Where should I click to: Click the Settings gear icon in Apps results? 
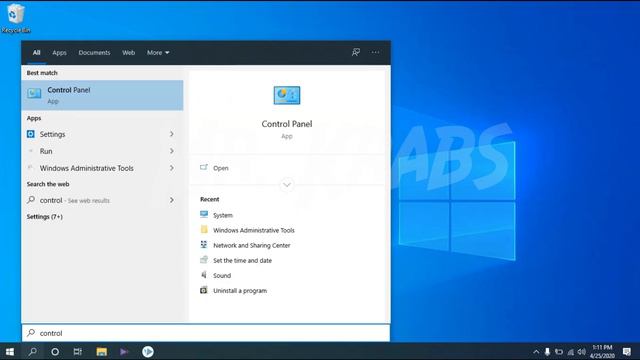tap(31, 134)
